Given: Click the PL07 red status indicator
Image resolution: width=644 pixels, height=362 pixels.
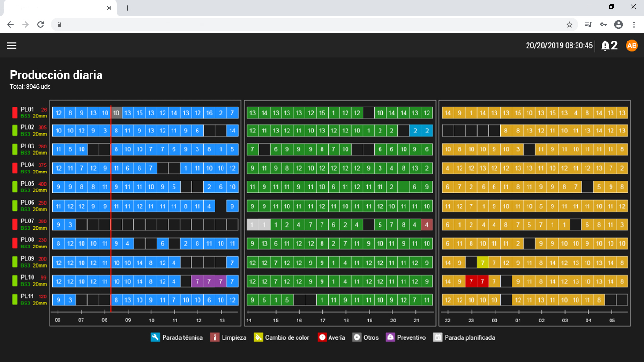Looking at the screenshot, I should pos(15,224).
